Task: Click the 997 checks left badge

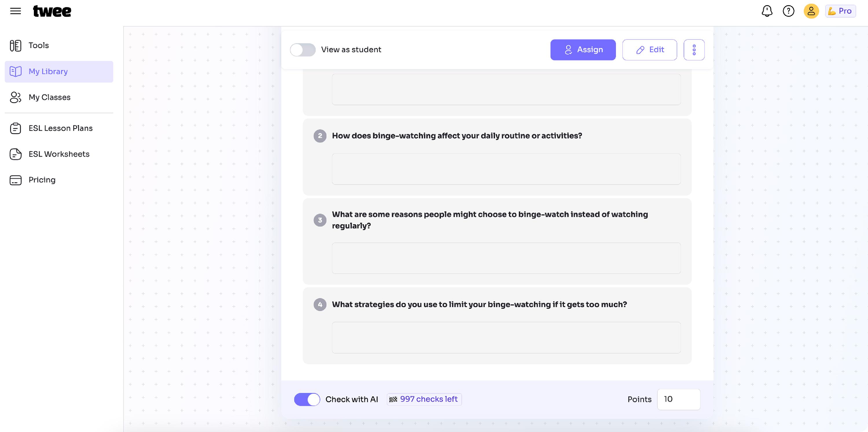Action: pyautogui.click(x=424, y=399)
